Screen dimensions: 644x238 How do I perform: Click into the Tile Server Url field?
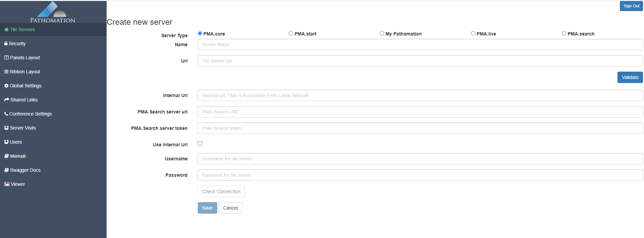(420, 61)
